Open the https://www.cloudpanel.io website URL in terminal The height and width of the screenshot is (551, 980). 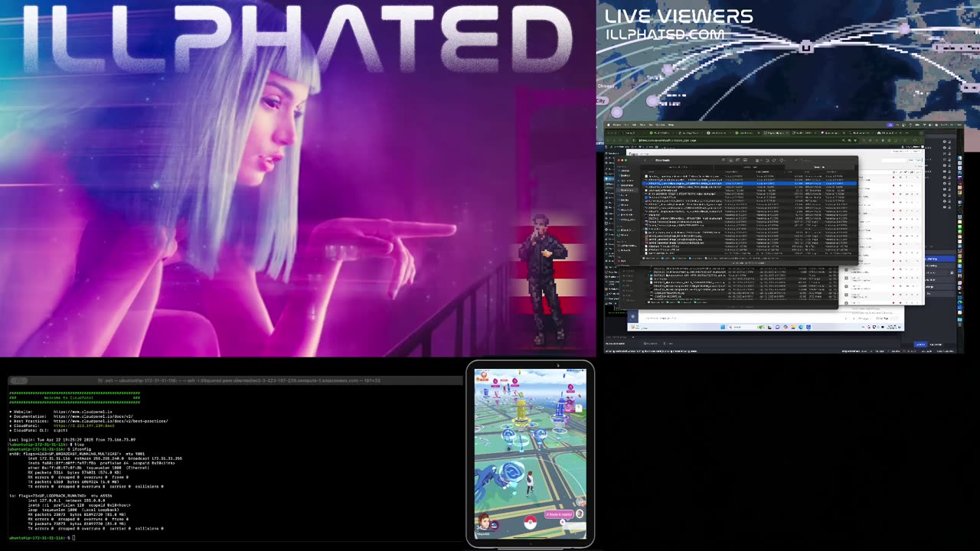(83, 412)
